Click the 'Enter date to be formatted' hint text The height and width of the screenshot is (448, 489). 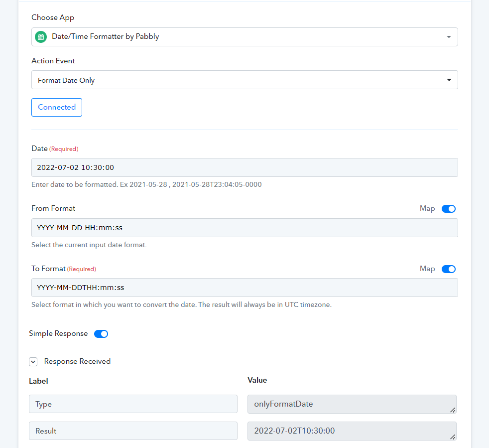coord(146,184)
